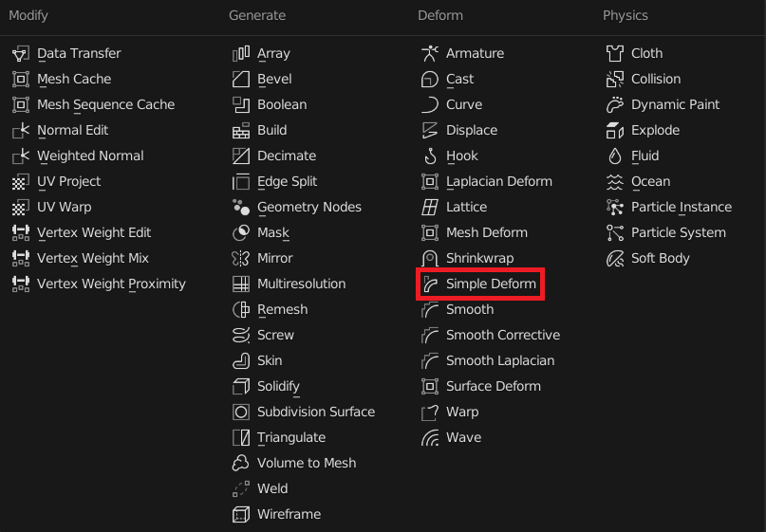Select Vertex Weight Proximity entry
Image resolution: width=766 pixels, height=532 pixels.
pyautogui.click(x=111, y=284)
